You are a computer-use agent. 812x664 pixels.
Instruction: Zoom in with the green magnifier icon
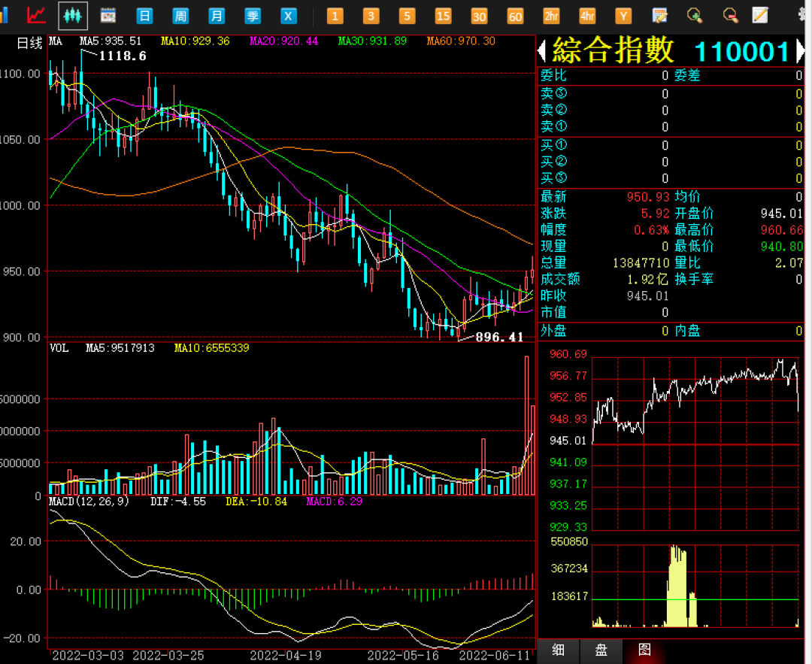coord(695,16)
